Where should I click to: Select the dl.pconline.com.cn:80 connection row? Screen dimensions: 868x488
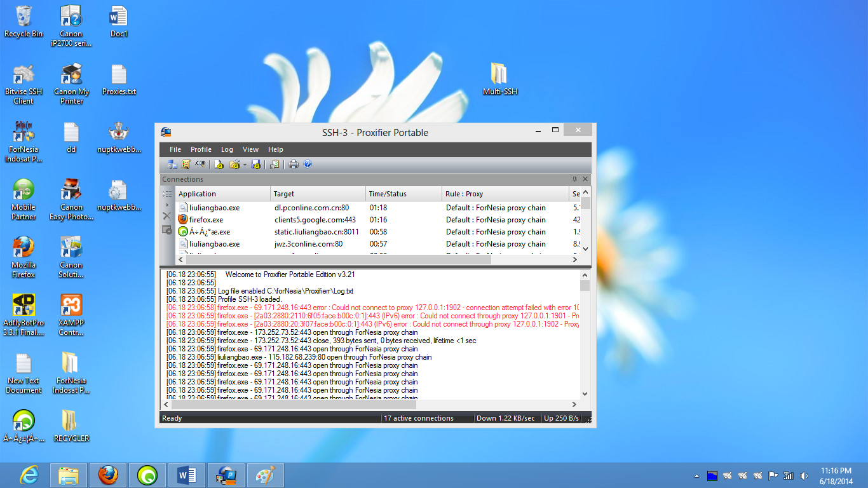(x=378, y=208)
